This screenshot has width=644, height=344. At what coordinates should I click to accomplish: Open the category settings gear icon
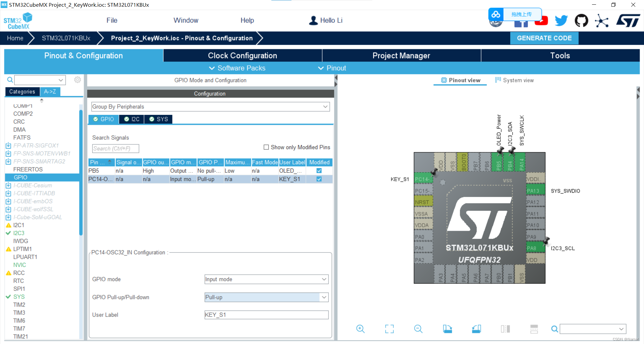point(77,80)
